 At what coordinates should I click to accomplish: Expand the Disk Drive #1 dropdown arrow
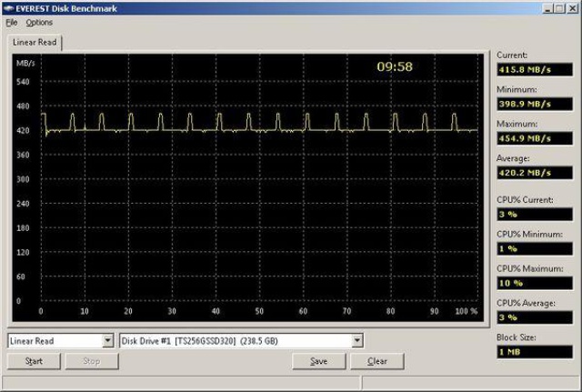[357, 340]
